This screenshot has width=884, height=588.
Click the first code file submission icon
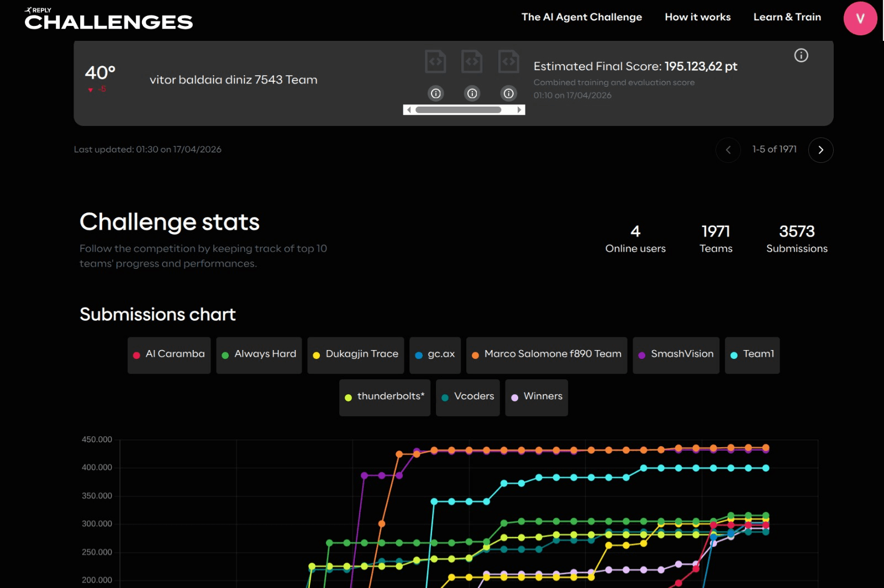435,61
